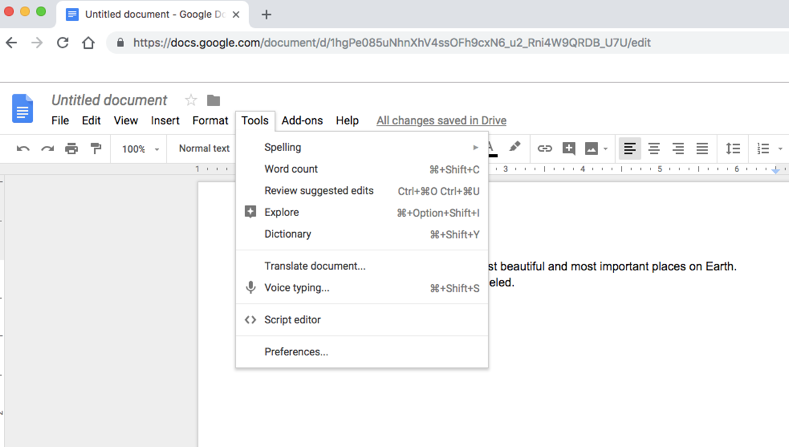Star the Untitled document
This screenshot has height=447, width=789.
pos(191,100)
